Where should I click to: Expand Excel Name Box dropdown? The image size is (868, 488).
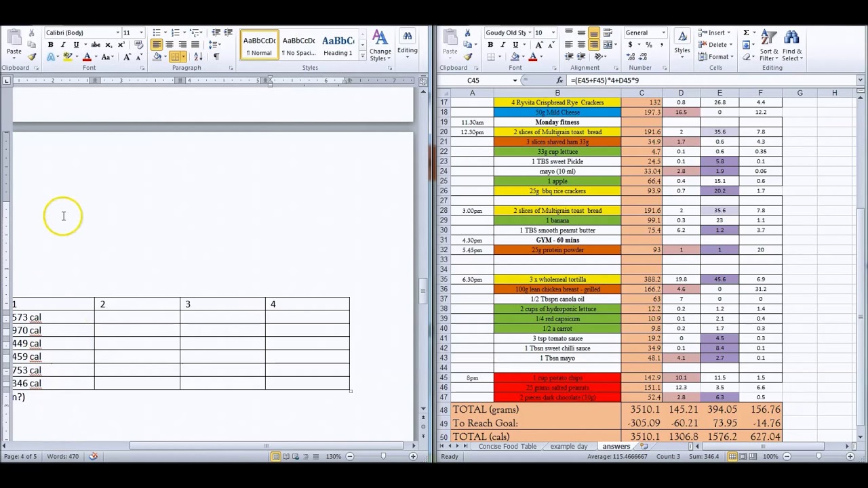(x=514, y=81)
